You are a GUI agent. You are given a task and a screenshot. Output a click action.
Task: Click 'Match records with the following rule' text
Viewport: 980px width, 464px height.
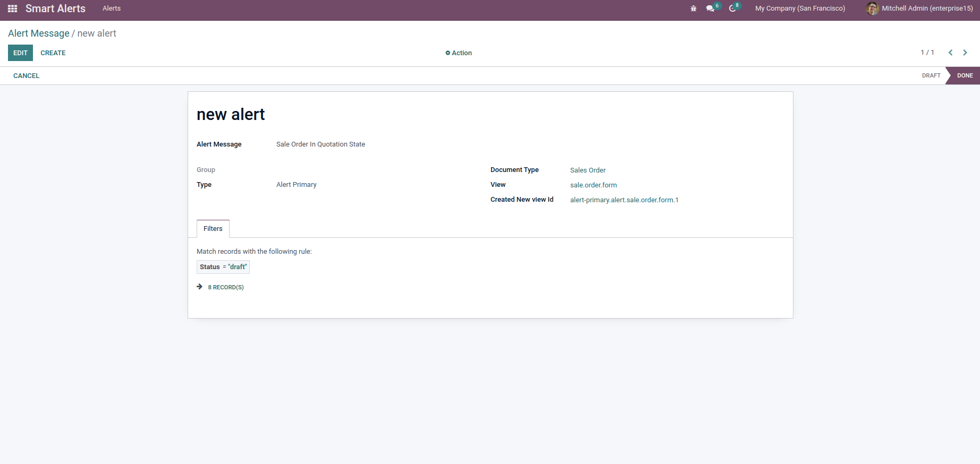click(254, 252)
